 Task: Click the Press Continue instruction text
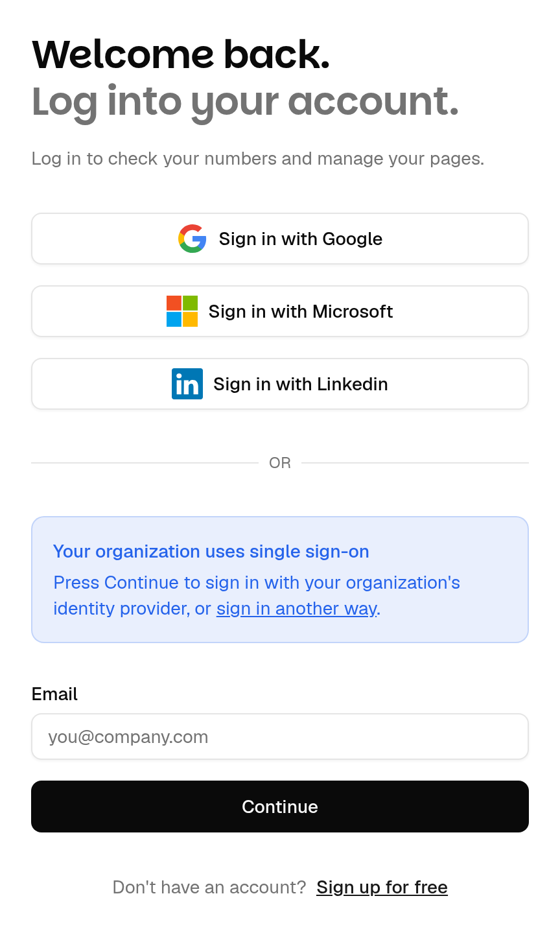click(257, 595)
